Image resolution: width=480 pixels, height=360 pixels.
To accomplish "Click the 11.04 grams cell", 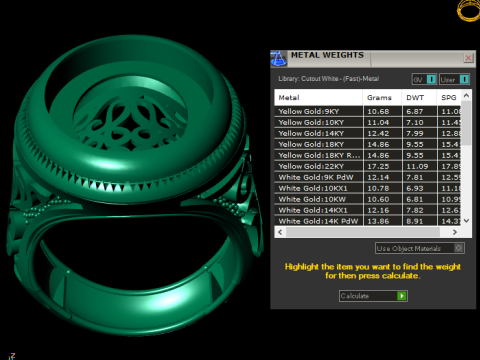I will [382, 122].
